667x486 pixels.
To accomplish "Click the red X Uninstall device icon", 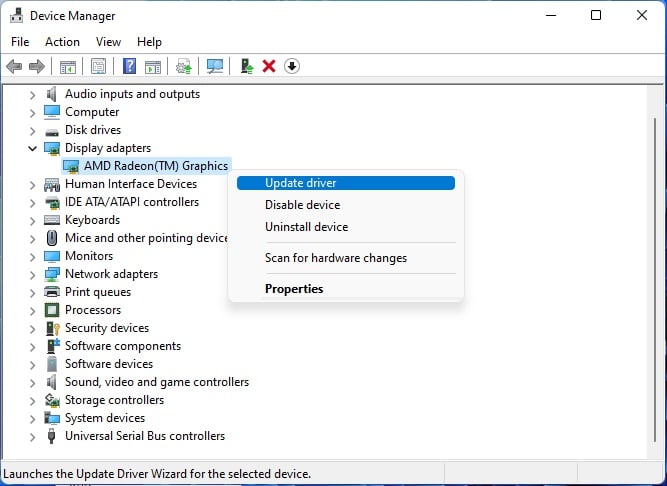I will [269, 66].
